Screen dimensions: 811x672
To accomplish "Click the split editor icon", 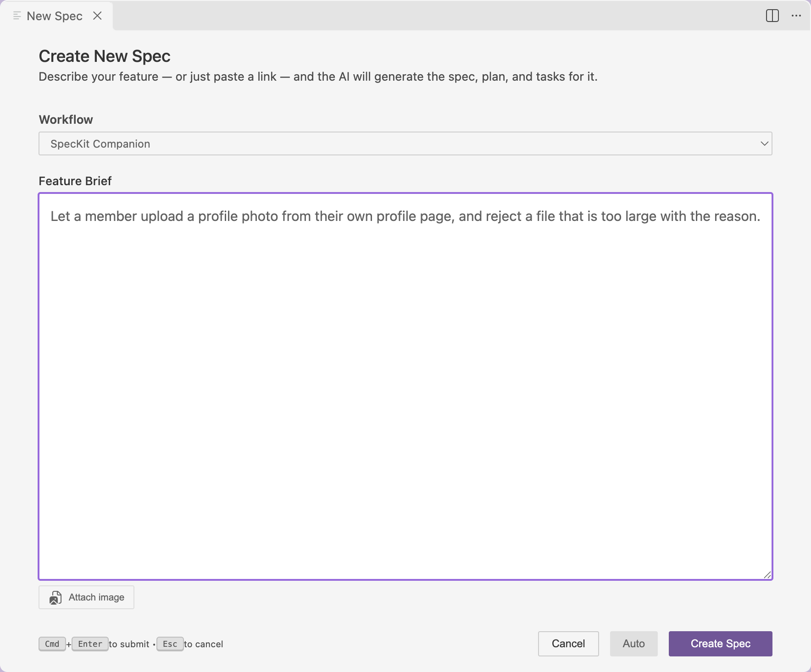I will point(772,16).
